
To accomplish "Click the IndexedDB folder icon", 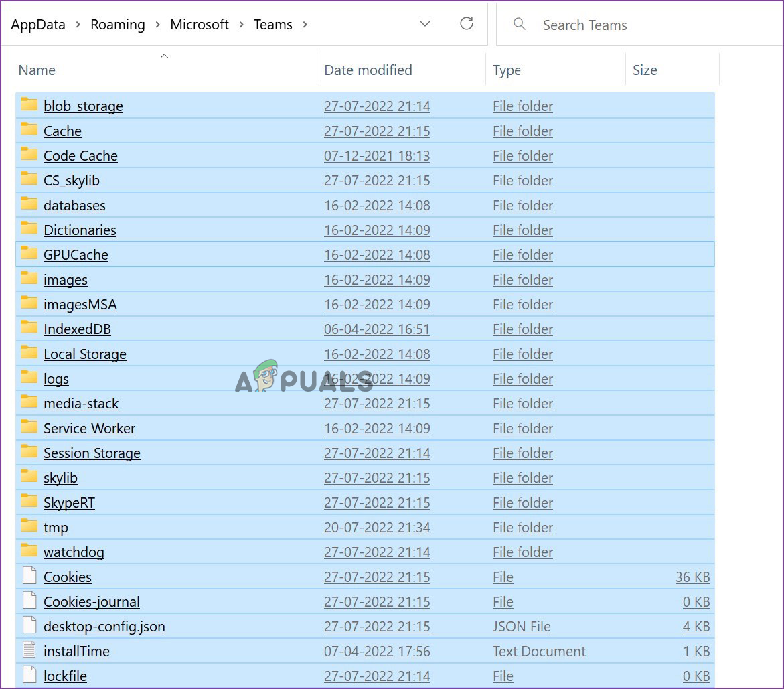I will [x=29, y=328].
